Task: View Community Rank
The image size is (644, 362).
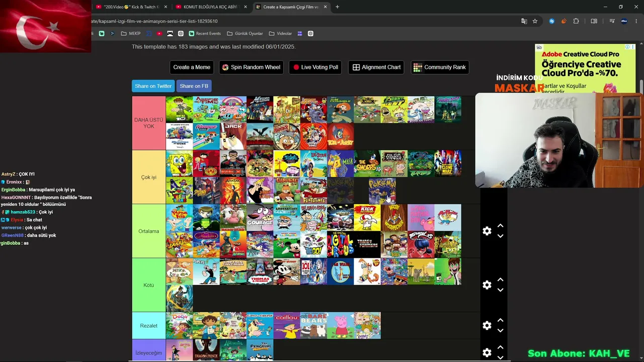Action: coord(440,67)
